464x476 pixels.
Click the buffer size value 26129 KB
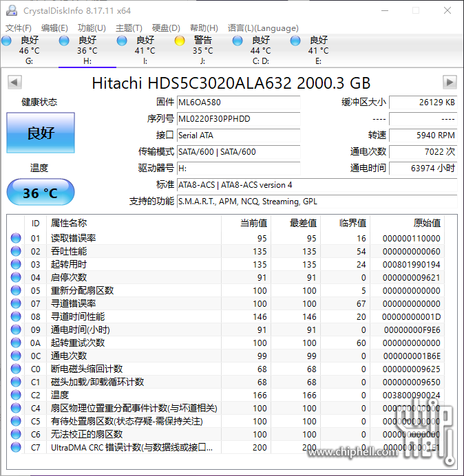(423, 102)
